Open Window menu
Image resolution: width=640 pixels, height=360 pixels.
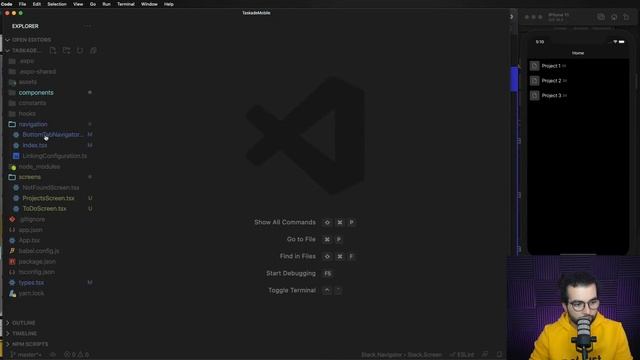[149, 4]
